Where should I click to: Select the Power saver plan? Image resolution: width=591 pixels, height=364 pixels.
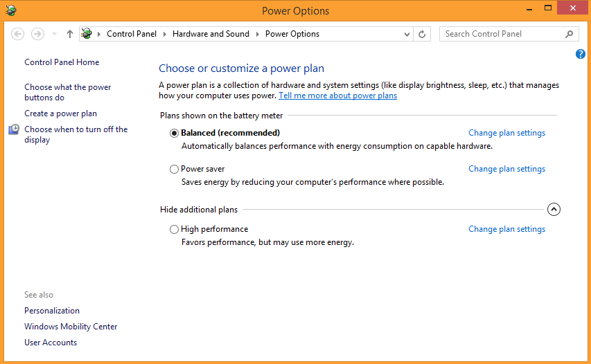[x=174, y=170]
